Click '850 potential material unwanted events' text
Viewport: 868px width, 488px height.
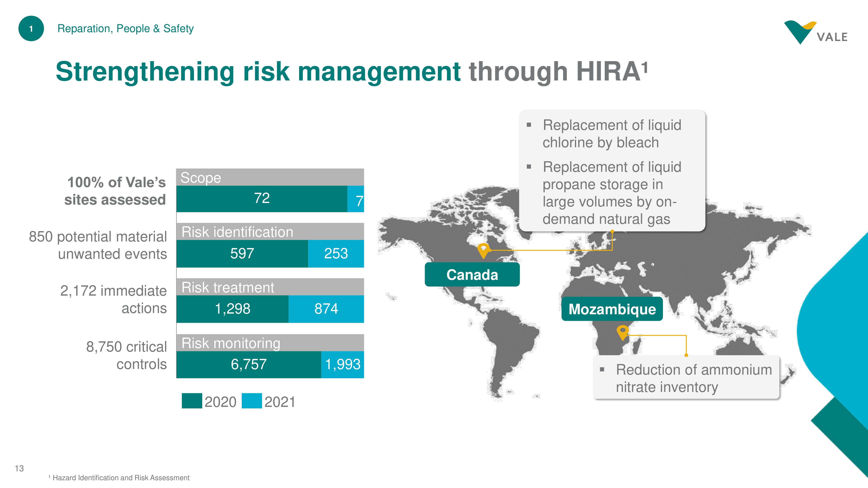[x=98, y=245]
